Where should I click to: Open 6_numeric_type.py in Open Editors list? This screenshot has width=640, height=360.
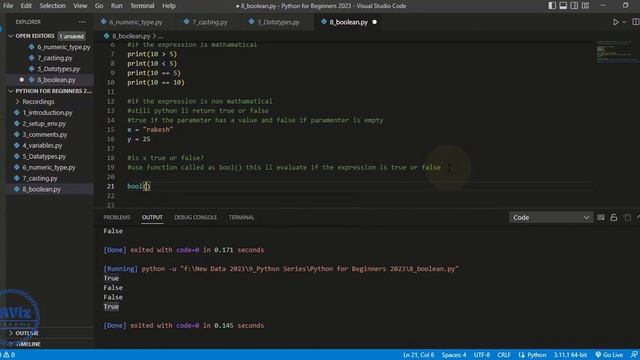click(x=63, y=47)
